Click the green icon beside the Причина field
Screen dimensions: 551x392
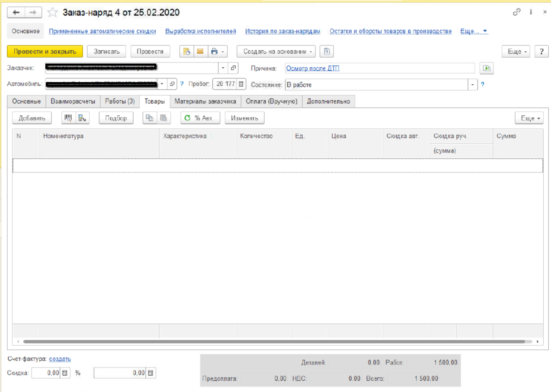tap(487, 69)
